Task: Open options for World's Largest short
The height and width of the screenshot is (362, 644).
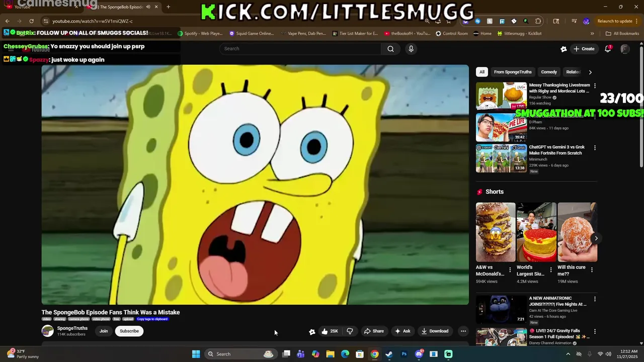Action: click(550, 270)
